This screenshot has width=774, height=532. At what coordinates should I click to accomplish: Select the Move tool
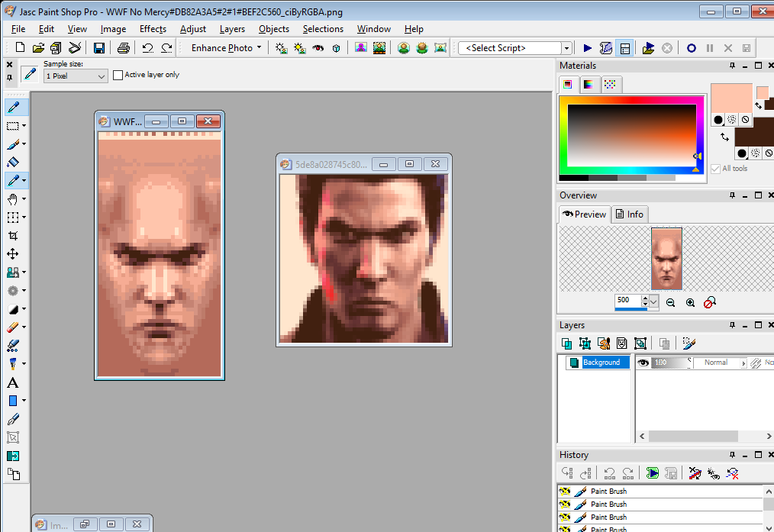point(13,254)
